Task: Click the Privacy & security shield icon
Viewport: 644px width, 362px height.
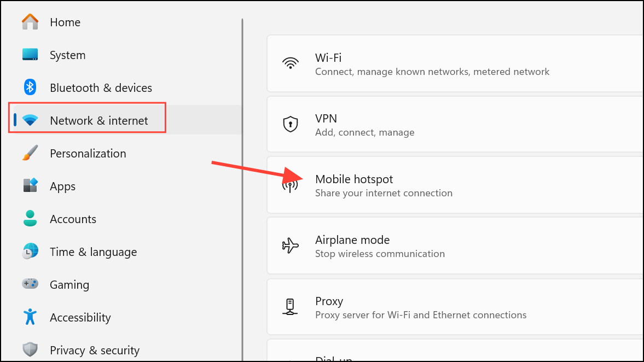Action: [x=30, y=349]
